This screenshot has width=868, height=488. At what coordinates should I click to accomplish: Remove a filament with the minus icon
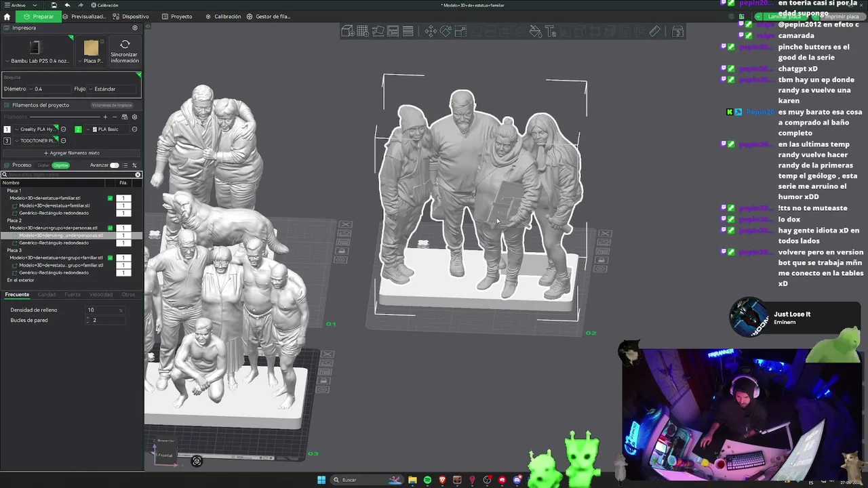(114, 117)
